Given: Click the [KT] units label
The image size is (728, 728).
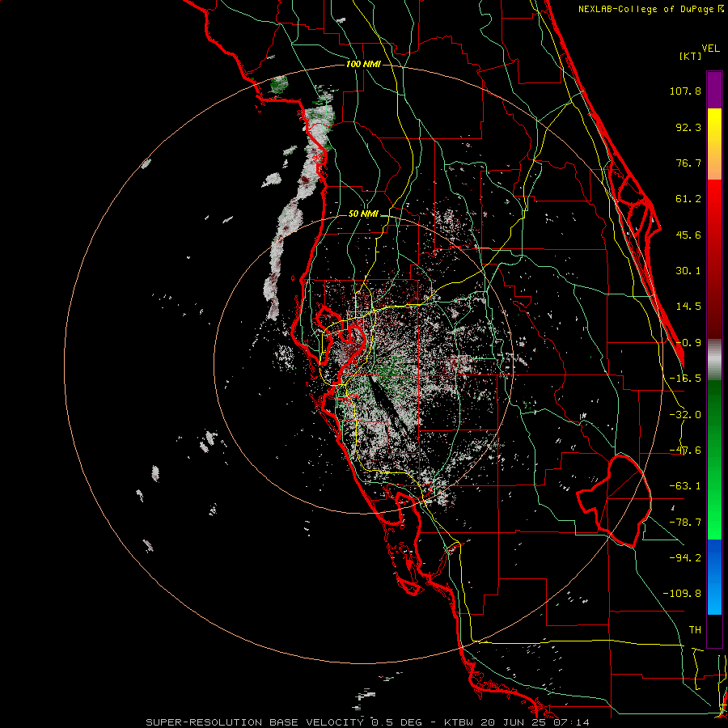Looking at the screenshot, I should 690,56.
